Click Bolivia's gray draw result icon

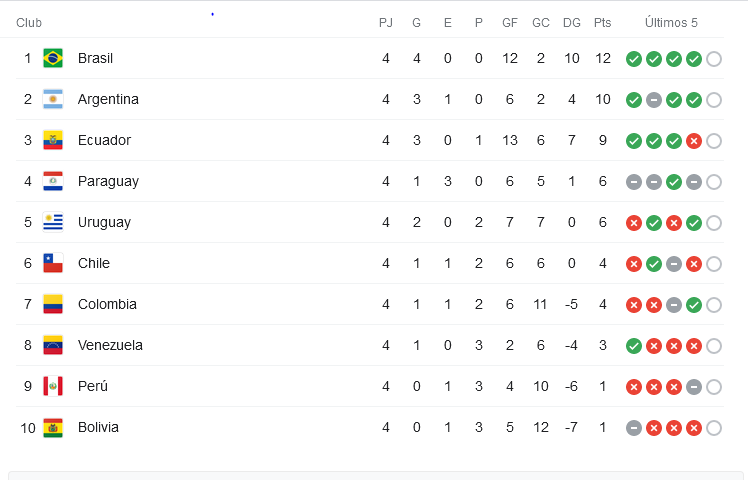[x=634, y=428]
